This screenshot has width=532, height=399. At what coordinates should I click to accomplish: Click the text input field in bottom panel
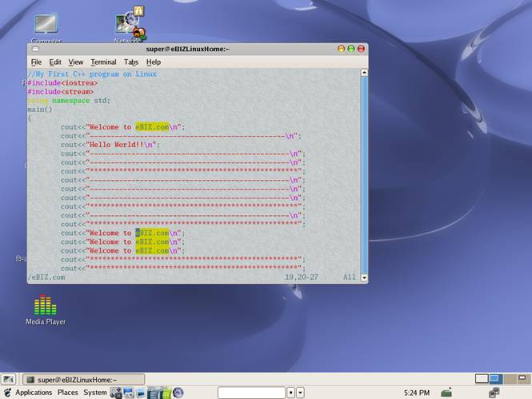[250, 393]
